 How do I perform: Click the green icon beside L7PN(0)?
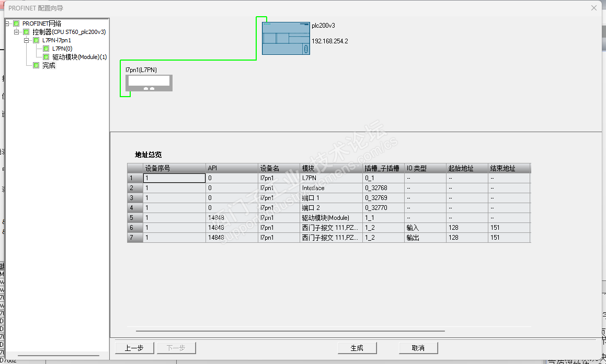[x=46, y=48]
